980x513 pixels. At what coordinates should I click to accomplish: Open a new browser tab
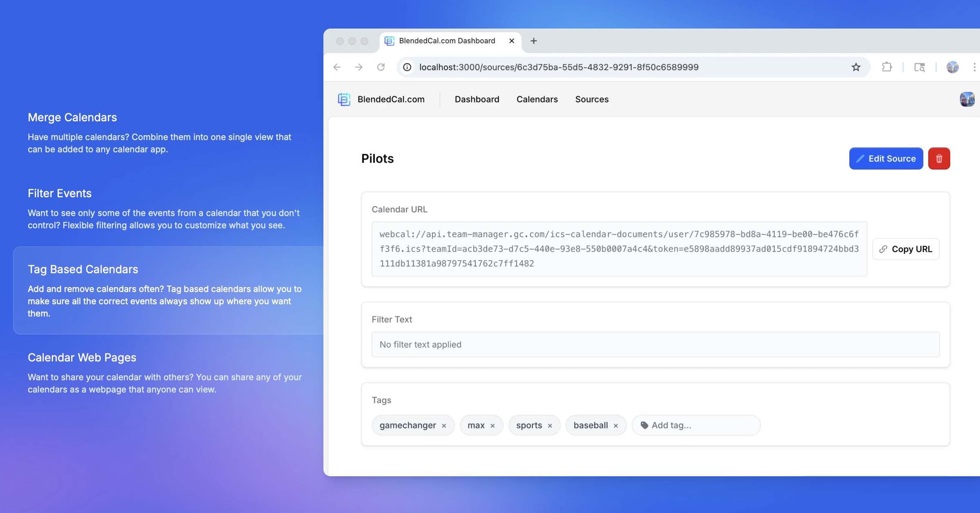(533, 41)
